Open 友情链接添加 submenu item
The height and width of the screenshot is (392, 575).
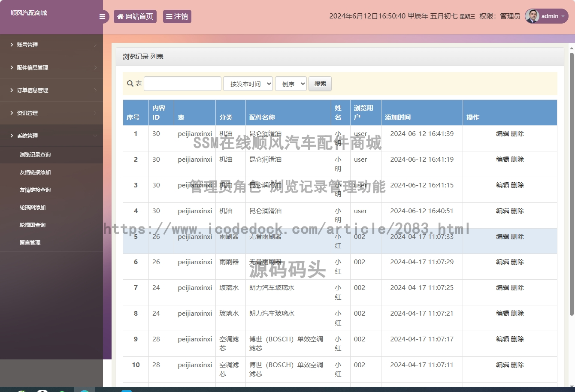pyautogui.click(x=51, y=172)
